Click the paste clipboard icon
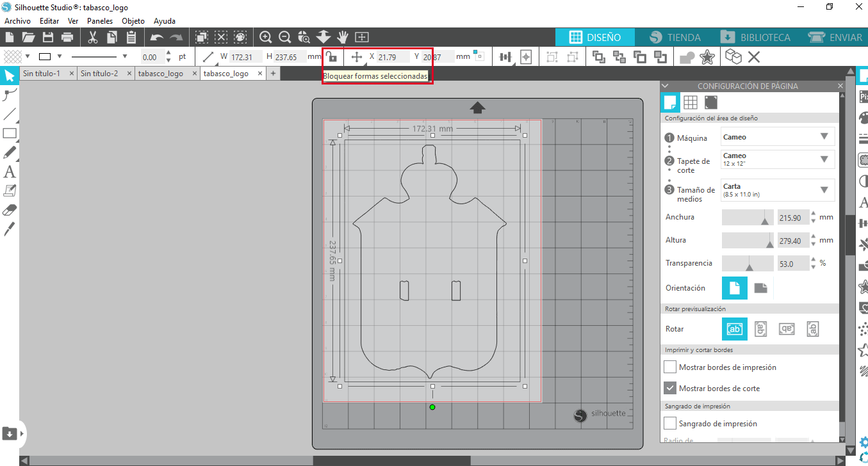 (x=131, y=38)
